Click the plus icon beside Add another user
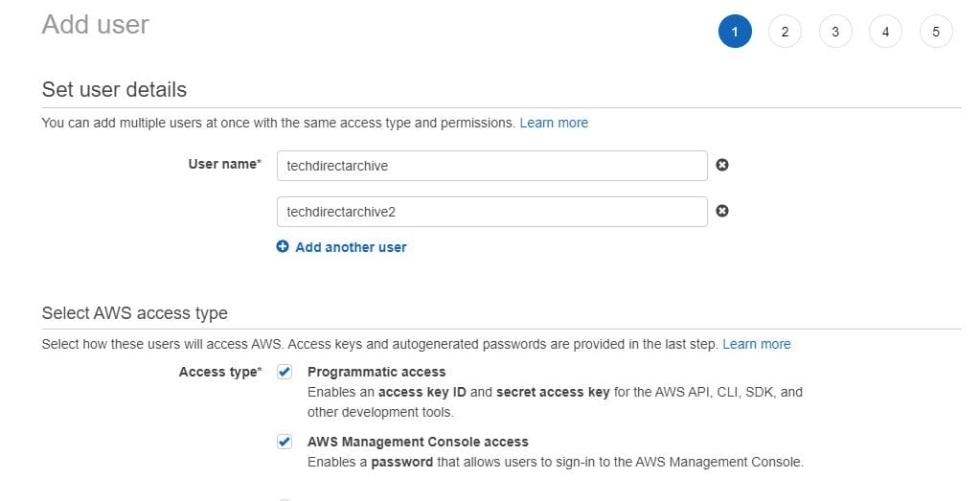Screen dimensions: 980x501 (x=283, y=246)
